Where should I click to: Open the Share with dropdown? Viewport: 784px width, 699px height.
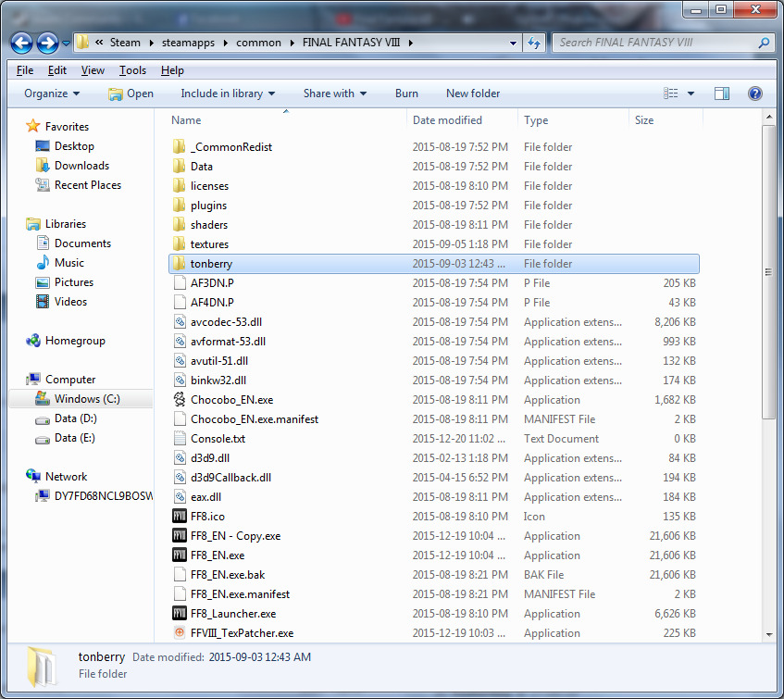(x=335, y=94)
